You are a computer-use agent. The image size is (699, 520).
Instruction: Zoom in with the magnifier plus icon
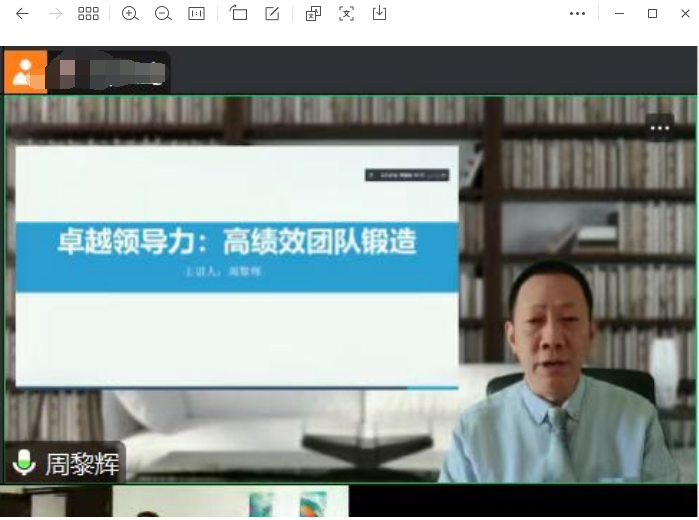point(130,14)
